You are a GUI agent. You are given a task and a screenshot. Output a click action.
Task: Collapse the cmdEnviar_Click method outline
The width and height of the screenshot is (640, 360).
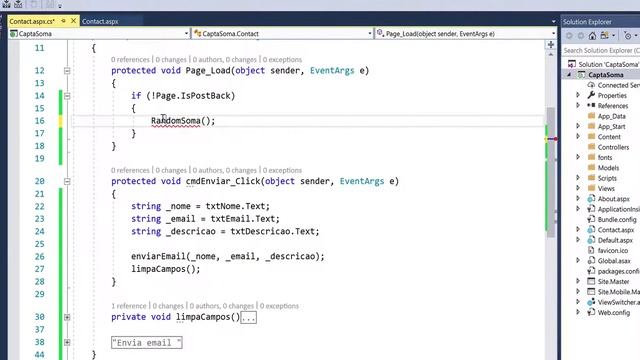click(x=67, y=182)
